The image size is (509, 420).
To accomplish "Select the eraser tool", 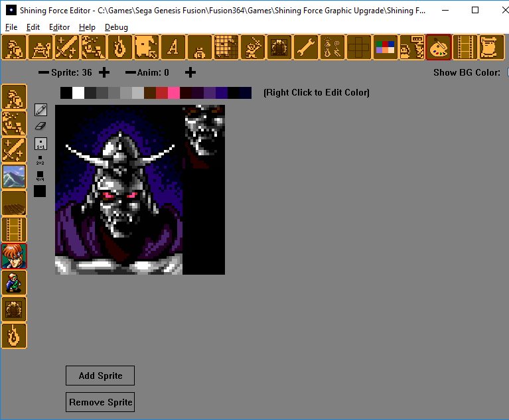I will coord(40,126).
